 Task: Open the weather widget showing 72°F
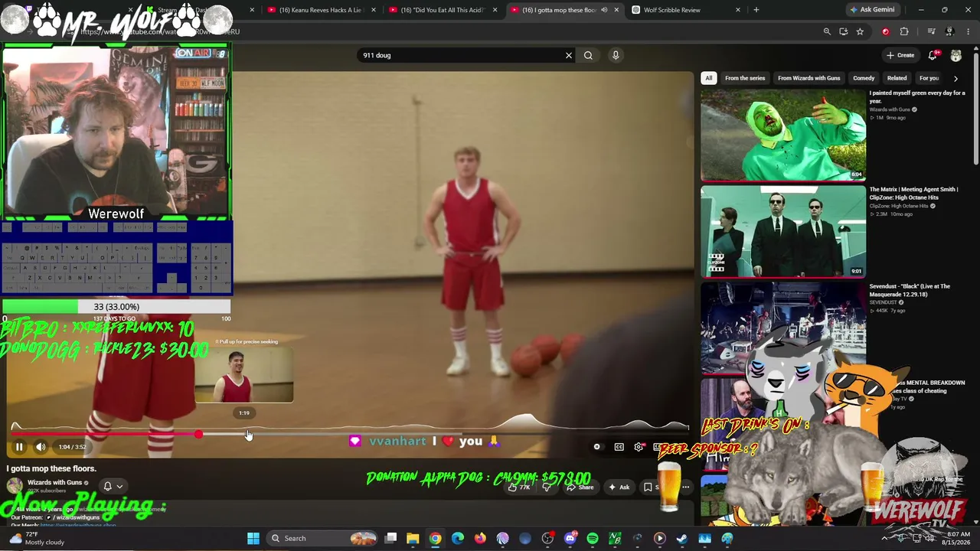click(x=37, y=538)
